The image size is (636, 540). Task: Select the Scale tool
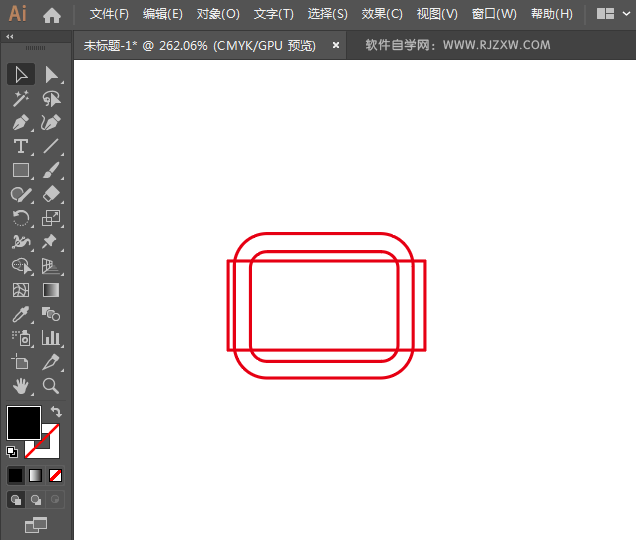point(51,218)
